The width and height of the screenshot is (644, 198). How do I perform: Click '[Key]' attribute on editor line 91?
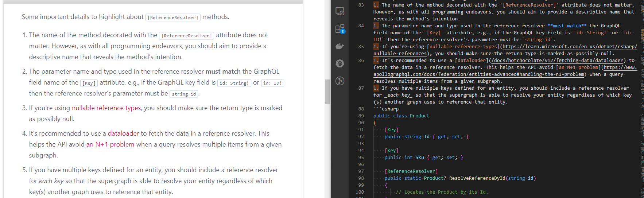[392, 130]
